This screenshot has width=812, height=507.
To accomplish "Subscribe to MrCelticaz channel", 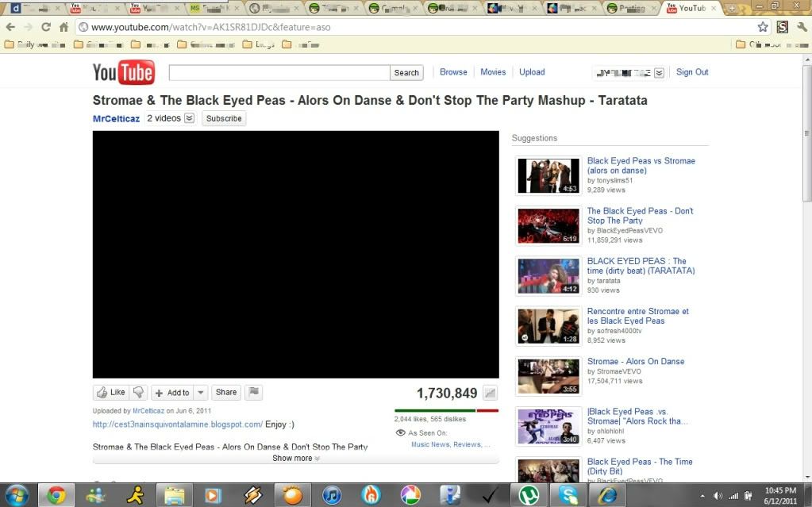I will tap(224, 118).
